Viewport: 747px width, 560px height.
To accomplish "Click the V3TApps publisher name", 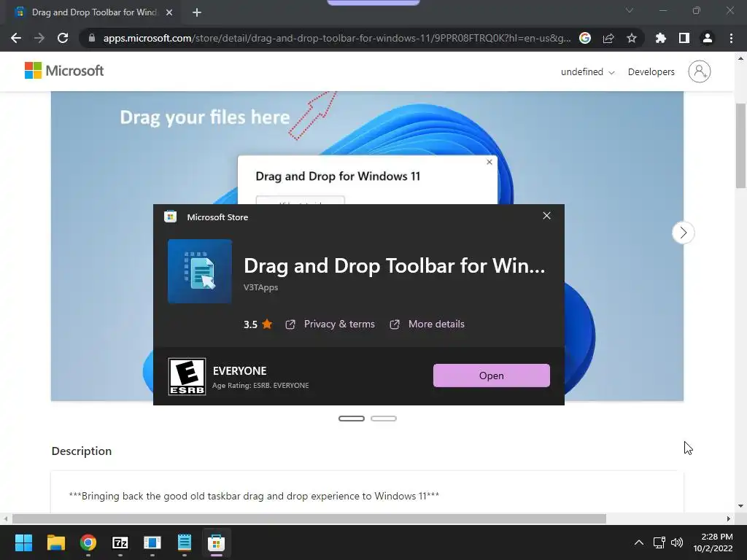I will (260, 287).
